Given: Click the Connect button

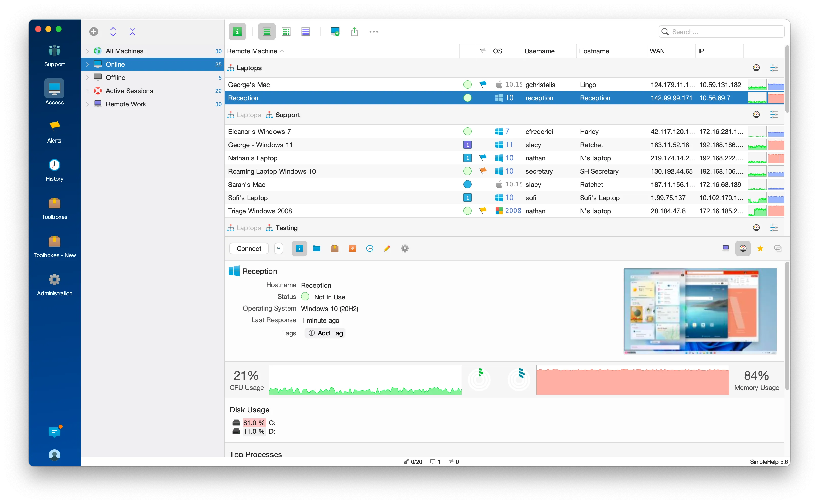Looking at the screenshot, I should pyautogui.click(x=249, y=248).
